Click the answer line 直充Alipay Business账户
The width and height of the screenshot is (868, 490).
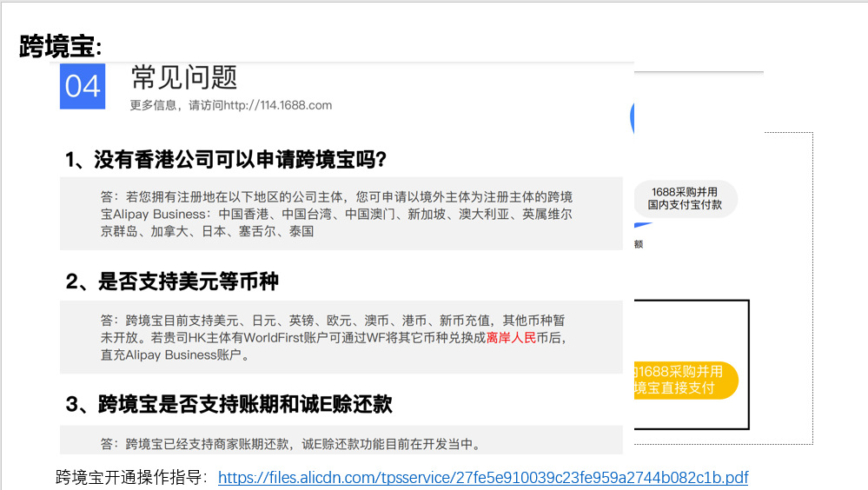(x=175, y=355)
